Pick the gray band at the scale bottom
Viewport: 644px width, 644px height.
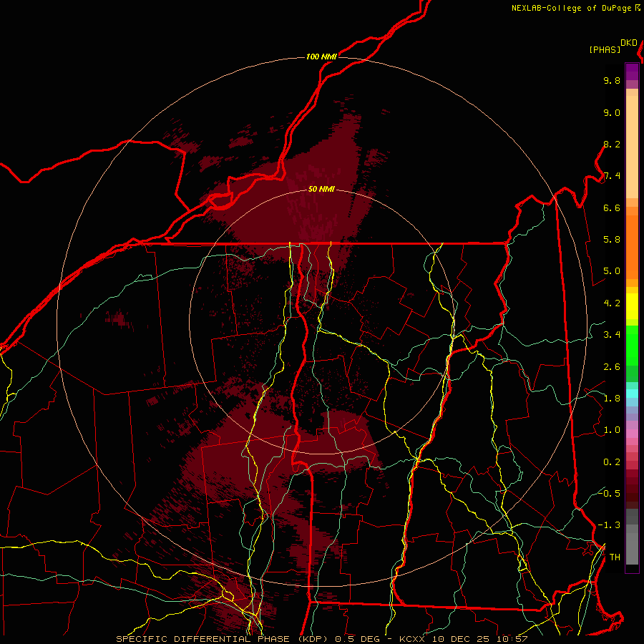click(632, 537)
